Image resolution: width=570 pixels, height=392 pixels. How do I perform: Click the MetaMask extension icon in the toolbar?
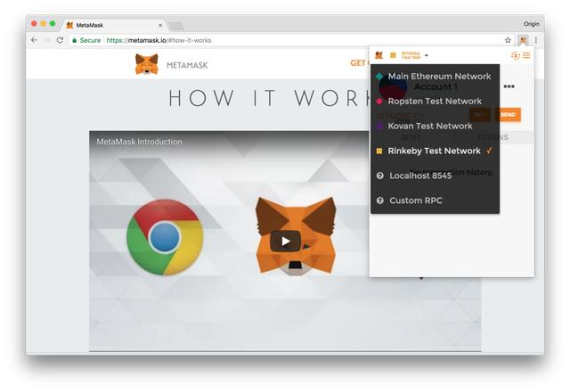click(x=523, y=40)
